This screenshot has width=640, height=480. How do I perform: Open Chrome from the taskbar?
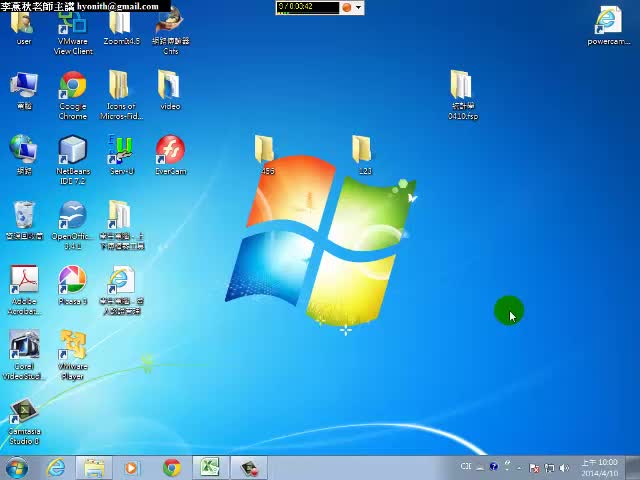[171, 468]
